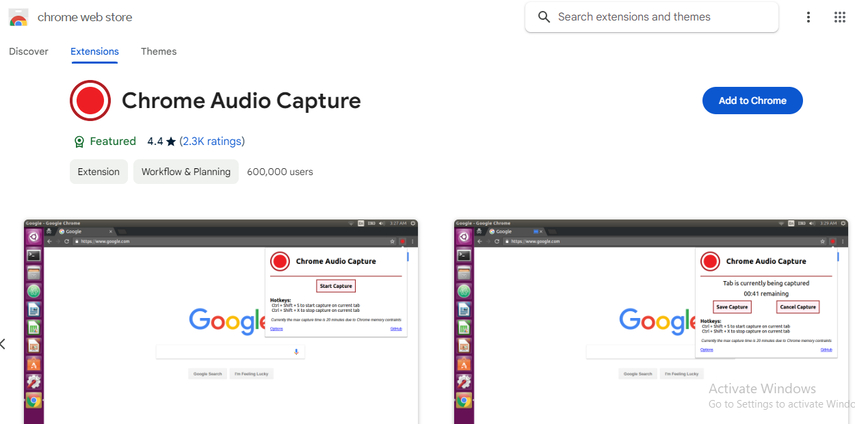Click the Chrome Audio Capture red logo
This screenshot has width=855, height=424.
click(x=90, y=100)
